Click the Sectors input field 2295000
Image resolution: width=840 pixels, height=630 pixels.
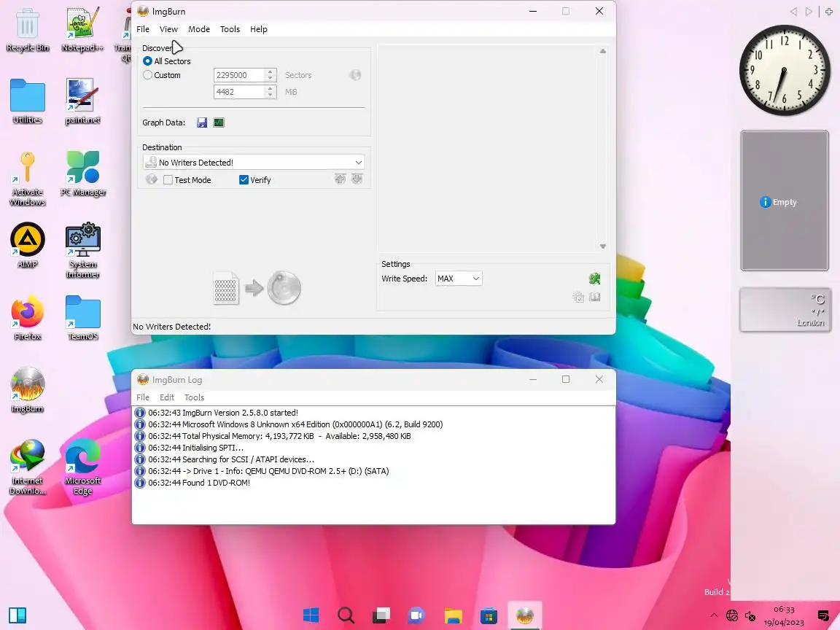pos(239,75)
